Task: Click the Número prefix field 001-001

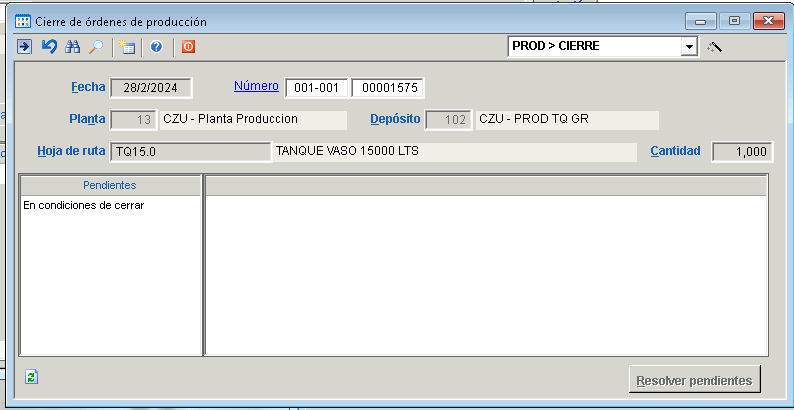Action: click(316, 88)
